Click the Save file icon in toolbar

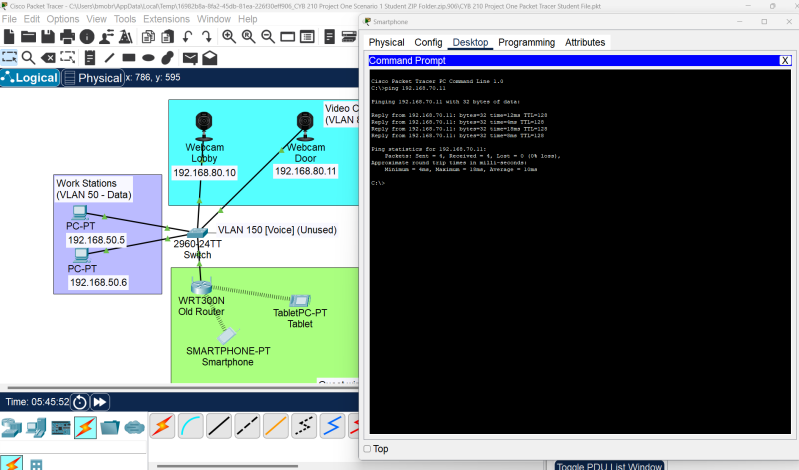coord(47,37)
